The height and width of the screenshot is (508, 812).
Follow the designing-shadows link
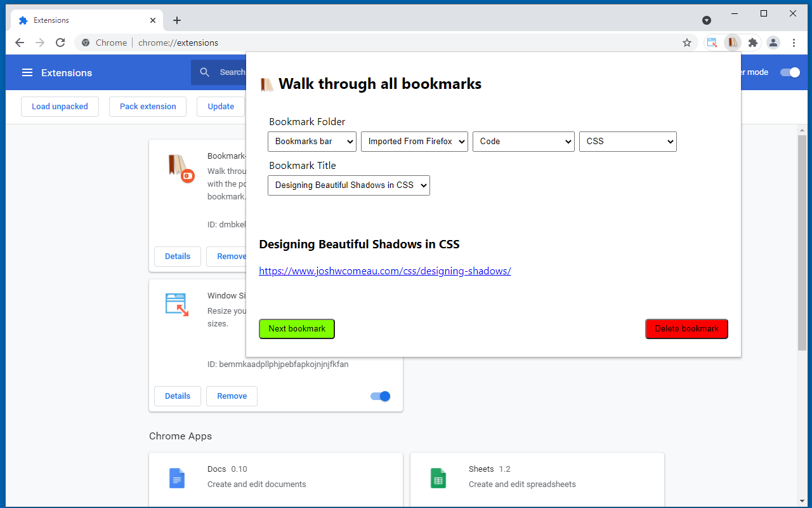[384, 271]
